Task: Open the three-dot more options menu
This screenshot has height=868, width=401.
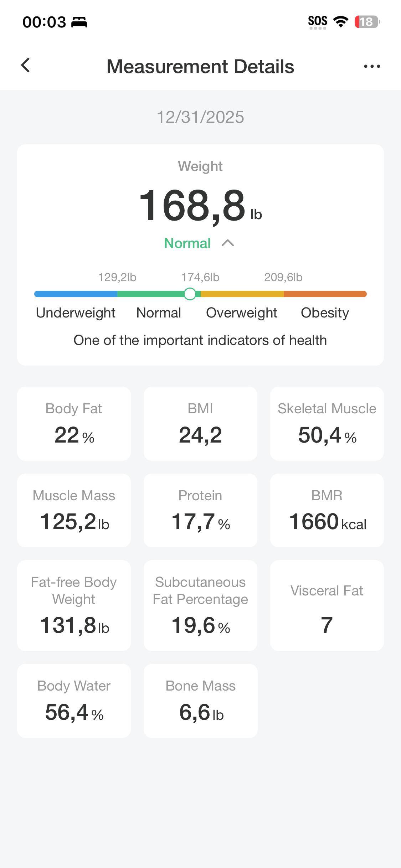Action: click(372, 66)
